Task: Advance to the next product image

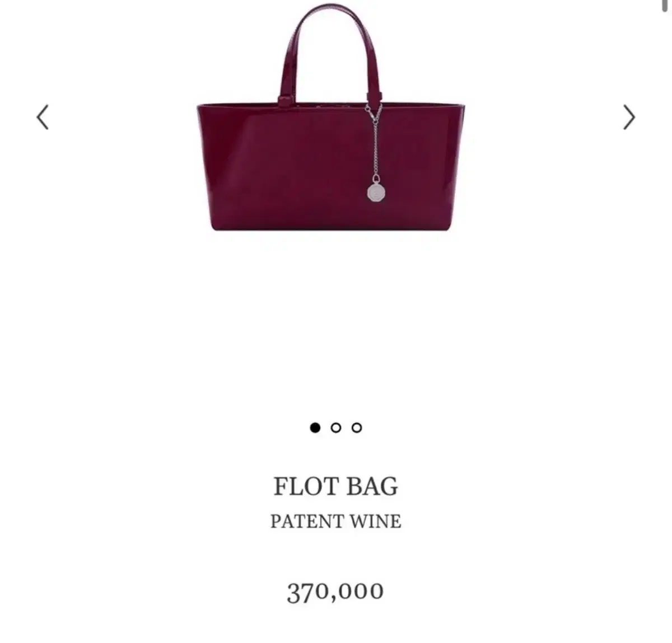Action: [x=629, y=118]
